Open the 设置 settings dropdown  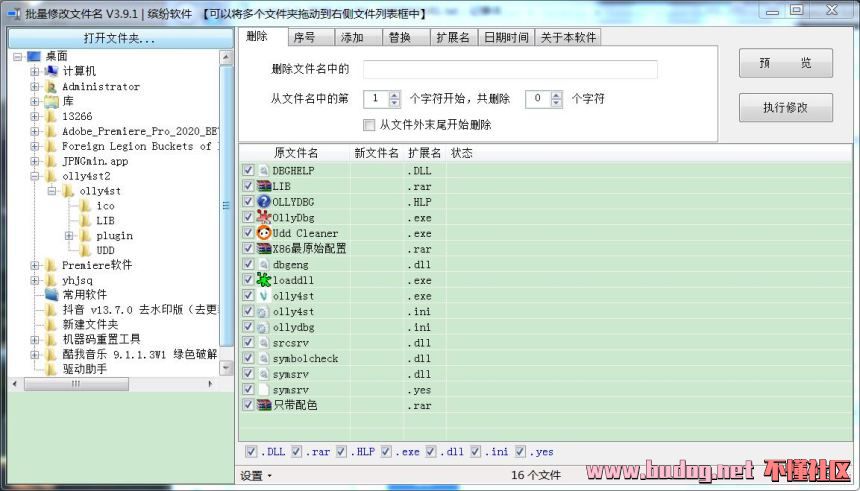[256, 476]
